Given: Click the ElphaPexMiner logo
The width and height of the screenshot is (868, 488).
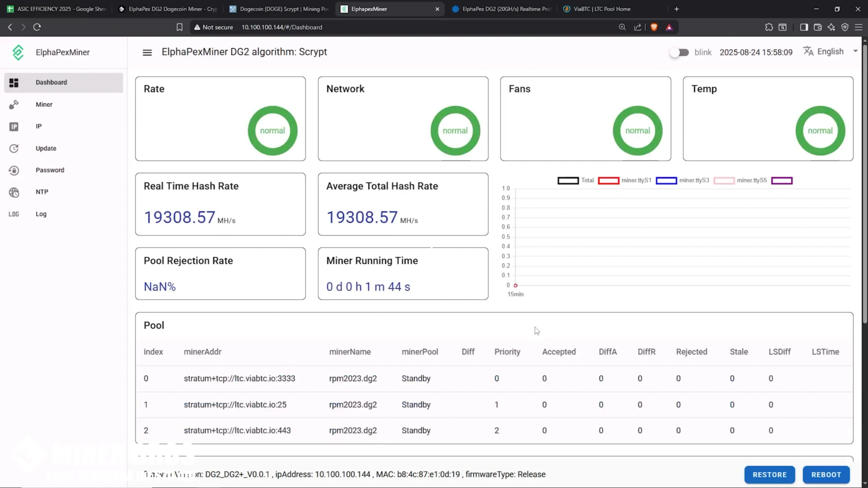Looking at the screenshot, I should tap(18, 52).
